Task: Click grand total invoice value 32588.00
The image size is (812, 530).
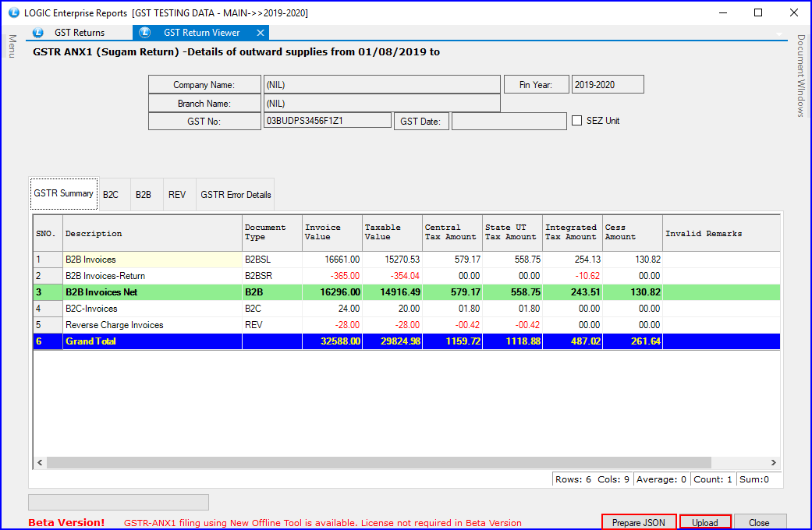Action: pyautogui.click(x=332, y=341)
